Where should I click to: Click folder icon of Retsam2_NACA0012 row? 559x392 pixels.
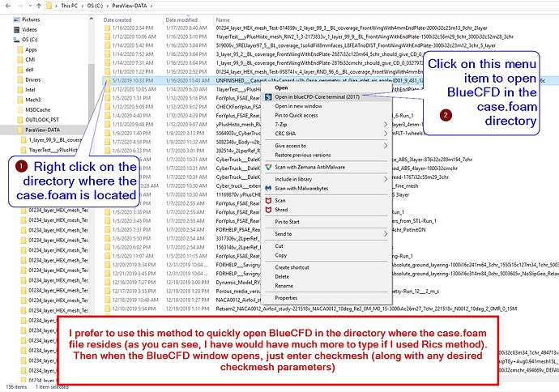point(107,309)
